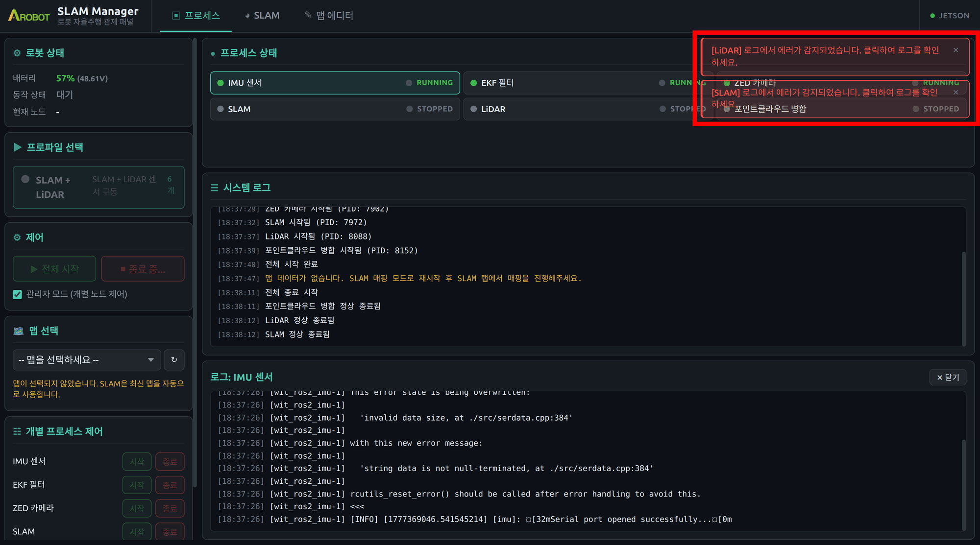Click the JETSON connection status indicator
Screen dimensions: 980x545
[x=950, y=16]
